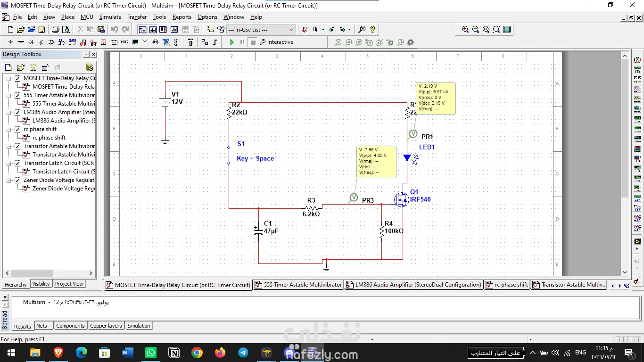Open the Grapher toolbar icon

pyautogui.click(x=174, y=29)
